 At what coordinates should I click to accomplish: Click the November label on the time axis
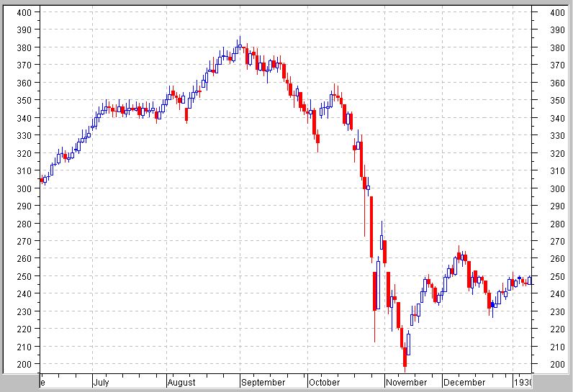click(x=407, y=382)
